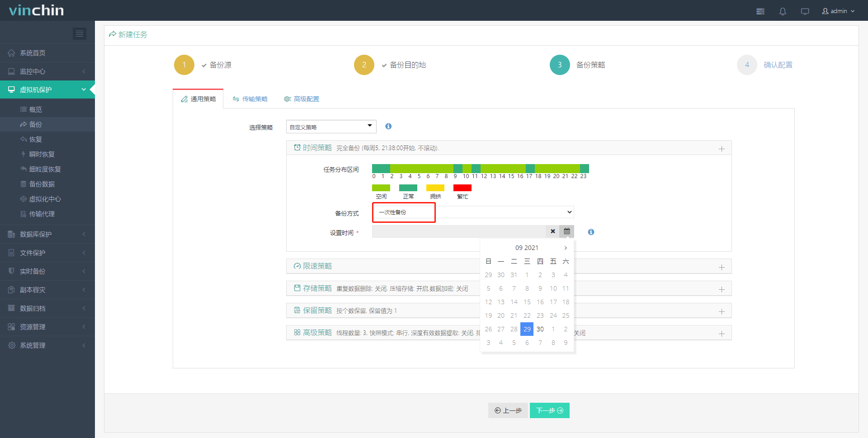868x438 pixels.
Task: Click the green 空闲 legend swatch
Action: [x=381, y=188]
